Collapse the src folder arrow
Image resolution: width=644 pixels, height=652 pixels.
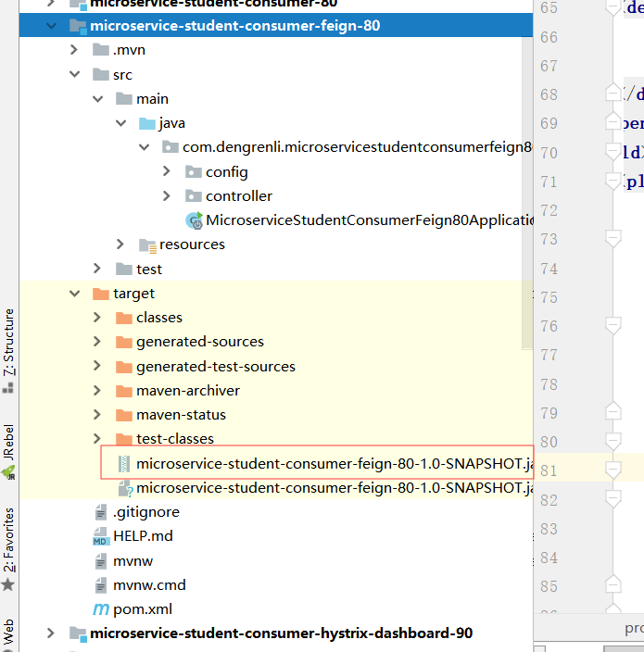coord(74,74)
